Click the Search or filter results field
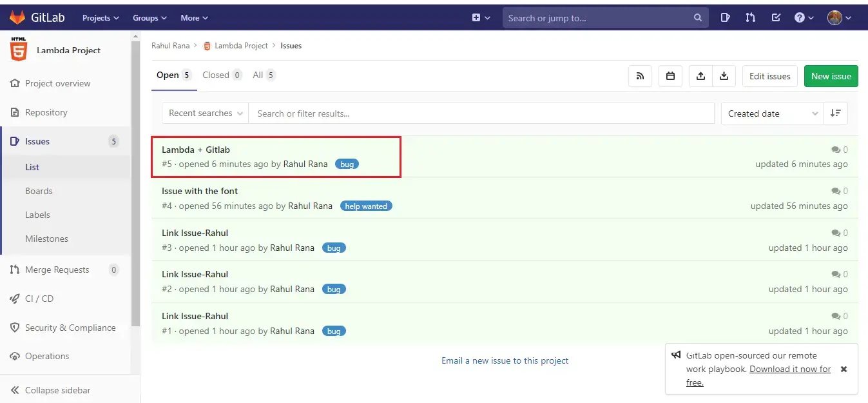This screenshot has width=868, height=403. 481,113
